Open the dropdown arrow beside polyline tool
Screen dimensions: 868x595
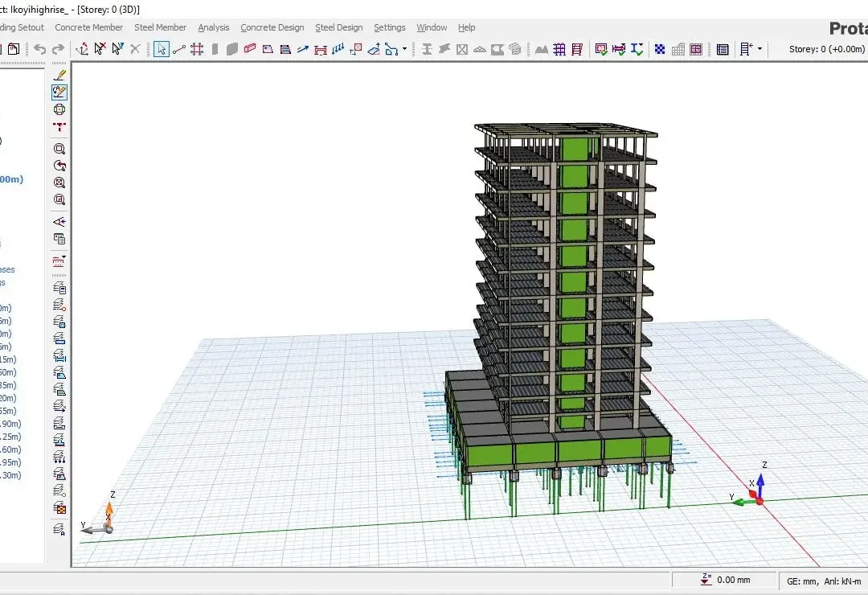click(404, 49)
